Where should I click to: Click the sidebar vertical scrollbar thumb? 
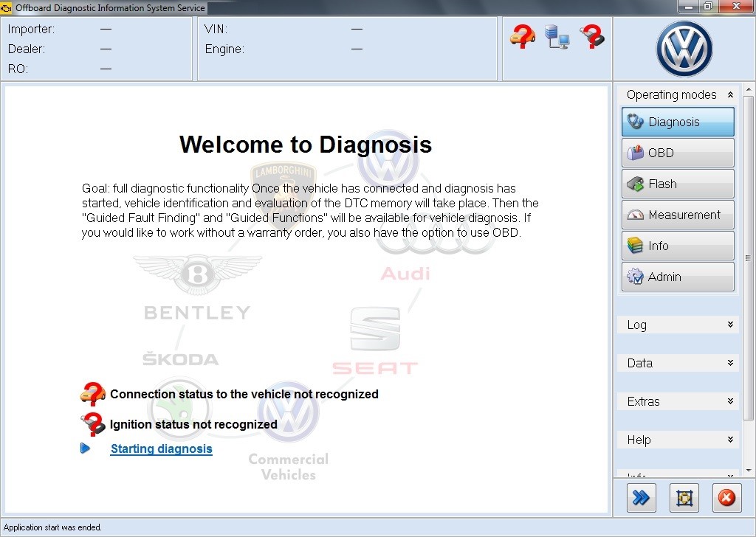pos(749,257)
